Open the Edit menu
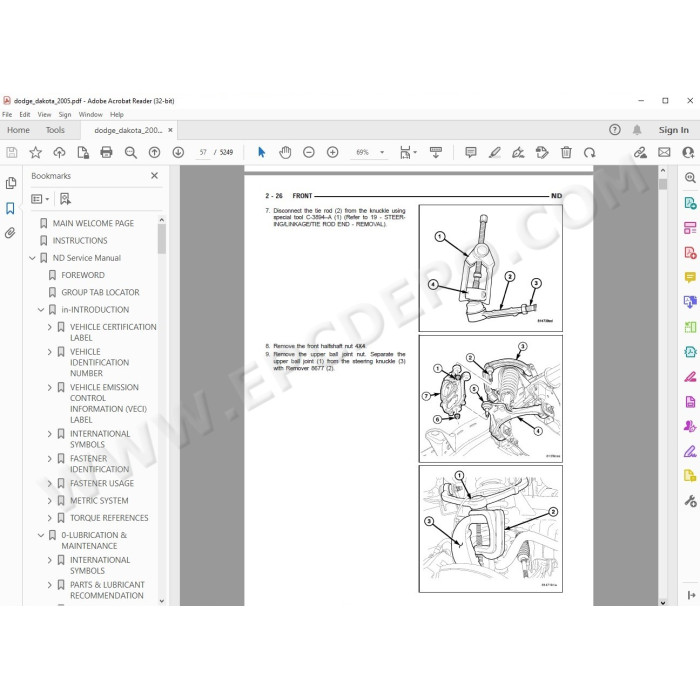The image size is (700, 700). pos(25,115)
